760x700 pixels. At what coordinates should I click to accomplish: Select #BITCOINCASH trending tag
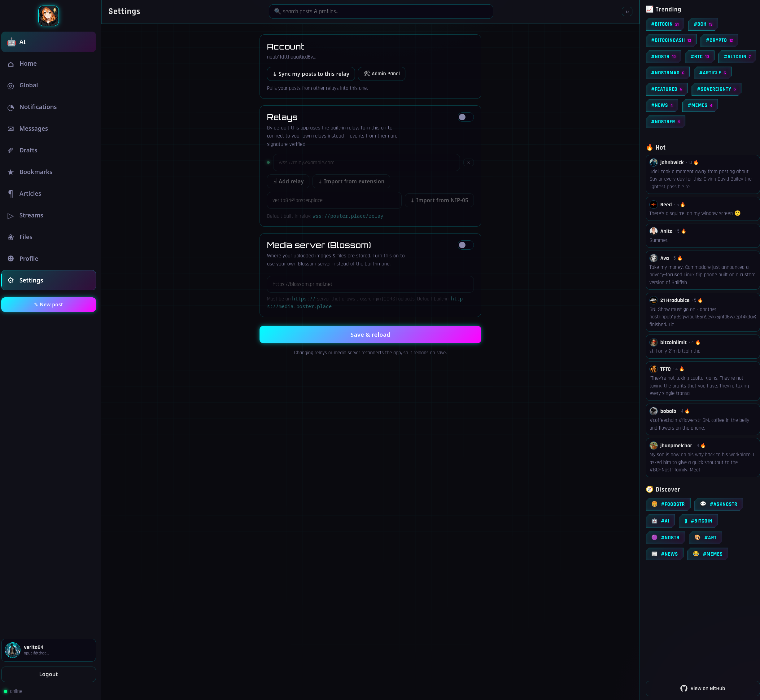tap(670, 41)
